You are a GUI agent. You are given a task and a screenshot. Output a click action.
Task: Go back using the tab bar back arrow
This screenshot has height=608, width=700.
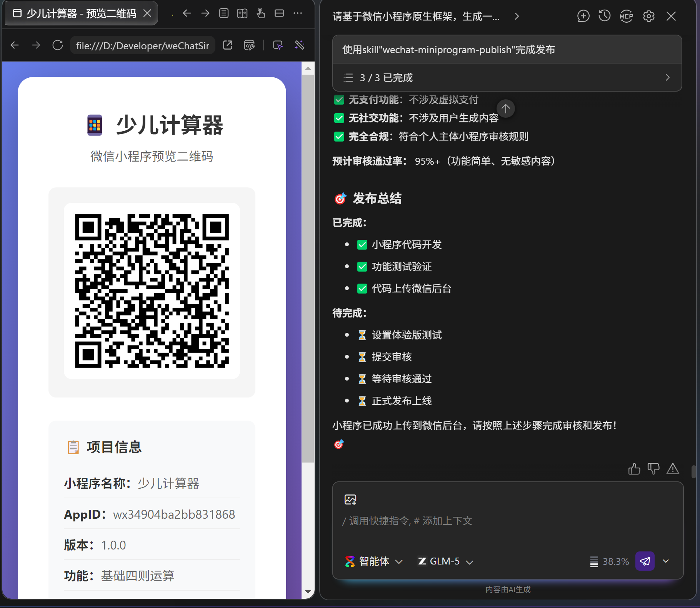pos(187,13)
